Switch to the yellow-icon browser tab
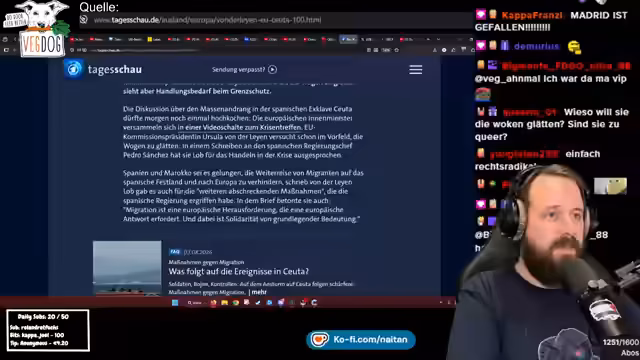The height and width of the screenshot is (360, 640). pos(155,39)
